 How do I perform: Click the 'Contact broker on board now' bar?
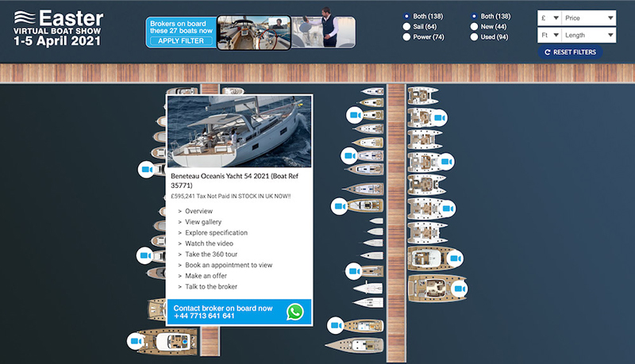tap(239, 312)
